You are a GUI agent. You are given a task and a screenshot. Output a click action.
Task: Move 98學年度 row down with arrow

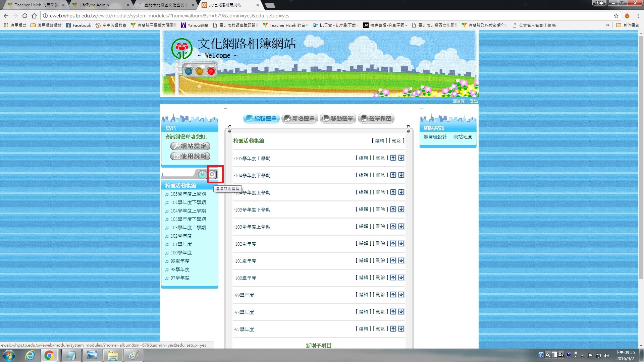click(401, 312)
